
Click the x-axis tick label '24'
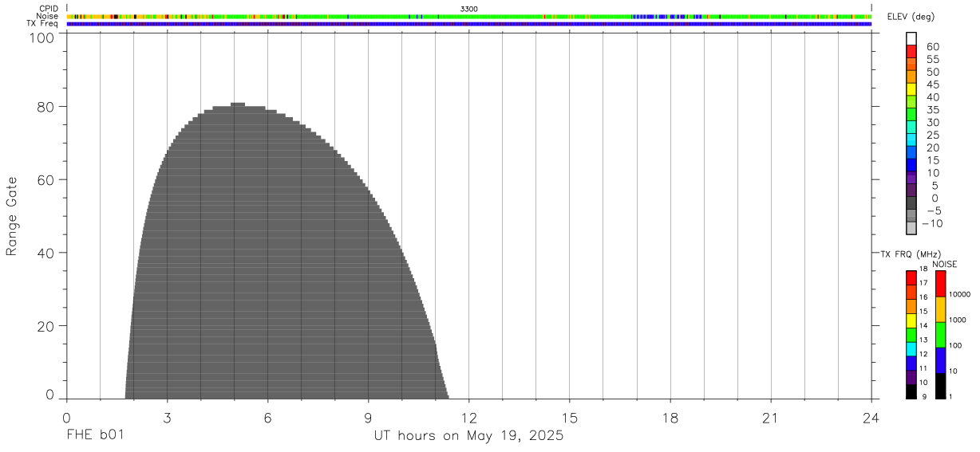coord(871,418)
